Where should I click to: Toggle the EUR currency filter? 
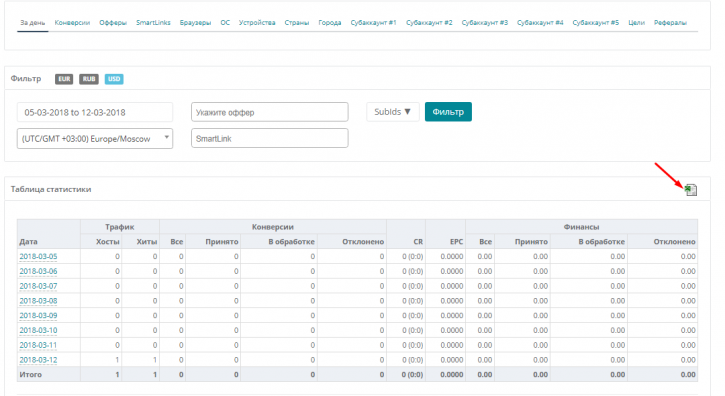point(64,79)
